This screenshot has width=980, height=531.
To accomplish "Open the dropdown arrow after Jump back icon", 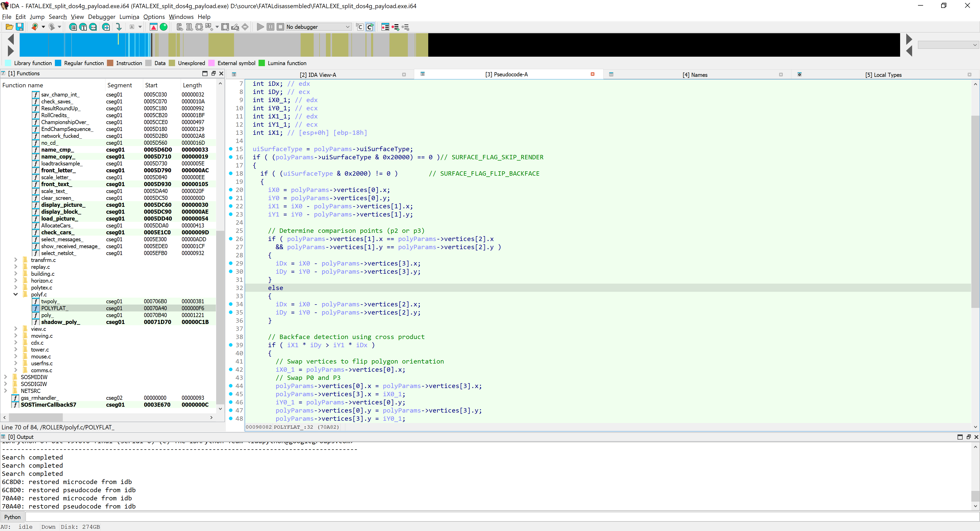I will [x=43, y=27].
